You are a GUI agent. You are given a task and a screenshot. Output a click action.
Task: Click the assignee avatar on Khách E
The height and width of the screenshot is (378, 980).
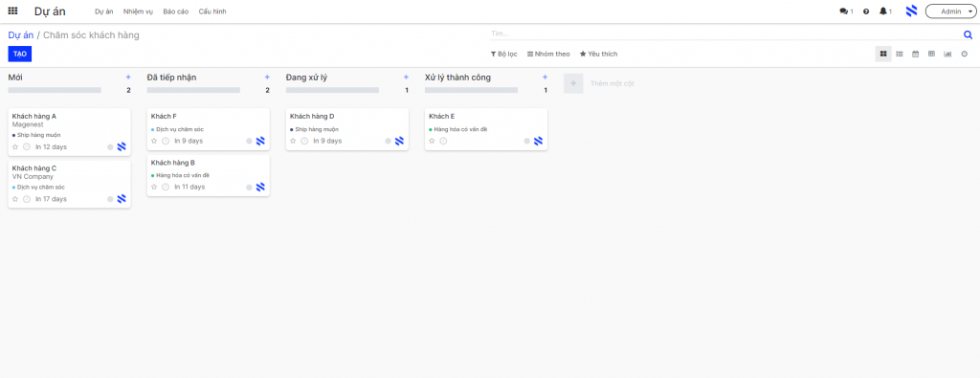(538, 141)
